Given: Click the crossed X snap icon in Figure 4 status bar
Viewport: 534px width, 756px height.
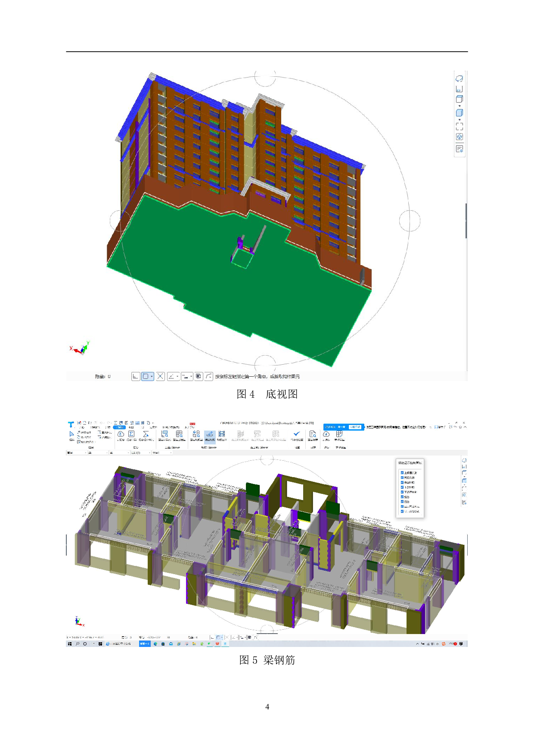Looking at the screenshot, I should click(x=160, y=376).
